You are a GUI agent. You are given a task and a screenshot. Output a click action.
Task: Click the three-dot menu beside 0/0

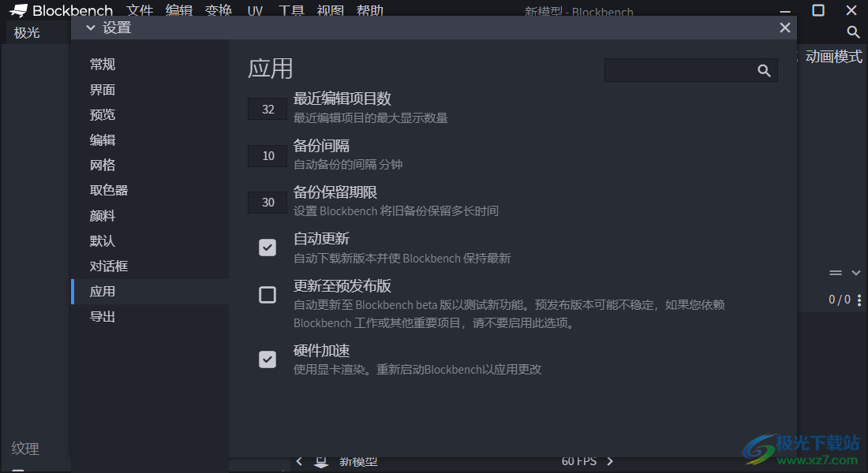pyautogui.click(x=859, y=300)
